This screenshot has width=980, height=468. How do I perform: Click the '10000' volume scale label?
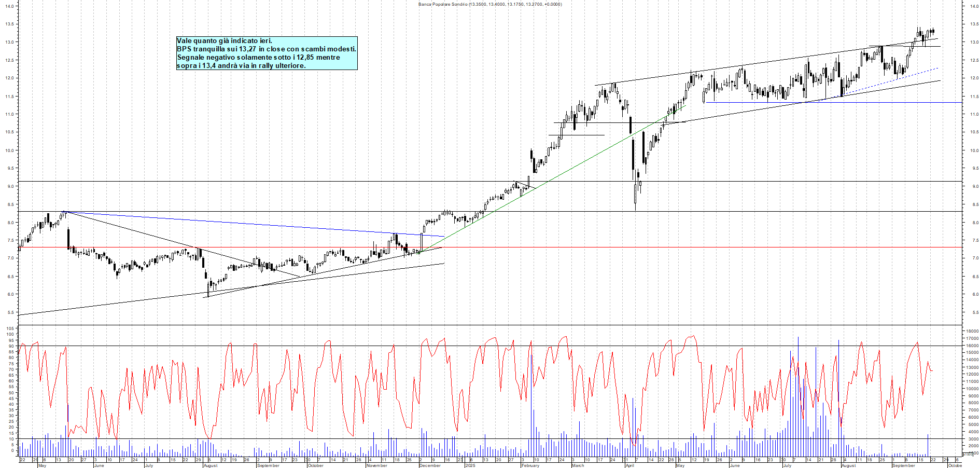coord(972,389)
